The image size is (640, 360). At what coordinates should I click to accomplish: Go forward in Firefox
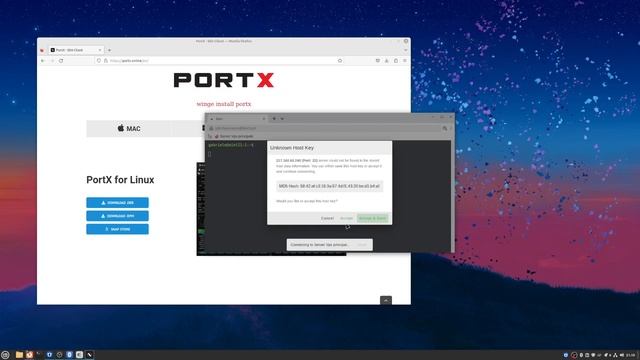52,60
